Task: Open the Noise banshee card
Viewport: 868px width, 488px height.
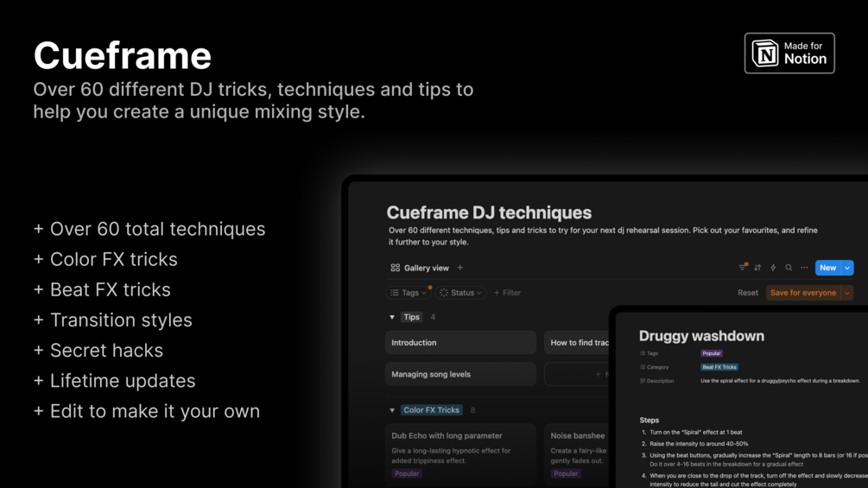Action: click(577, 454)
